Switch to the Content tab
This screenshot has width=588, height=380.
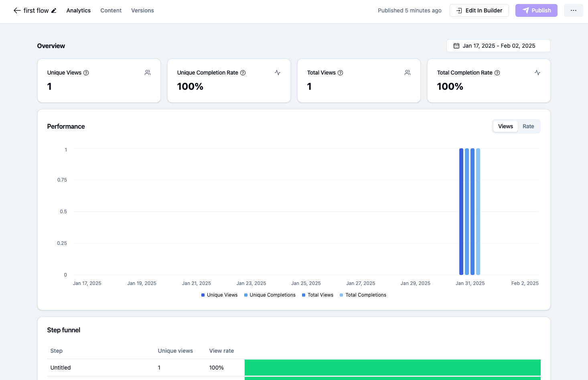(111, 10)
